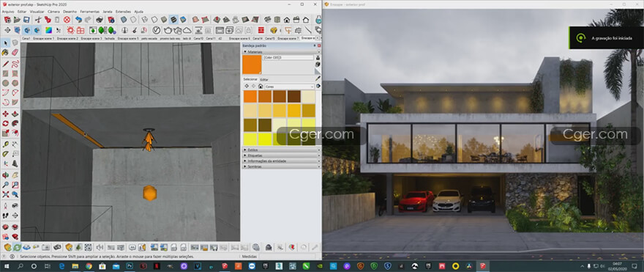Expand the Sombras panel
644x272 pixels.
(x=281, y=166)
